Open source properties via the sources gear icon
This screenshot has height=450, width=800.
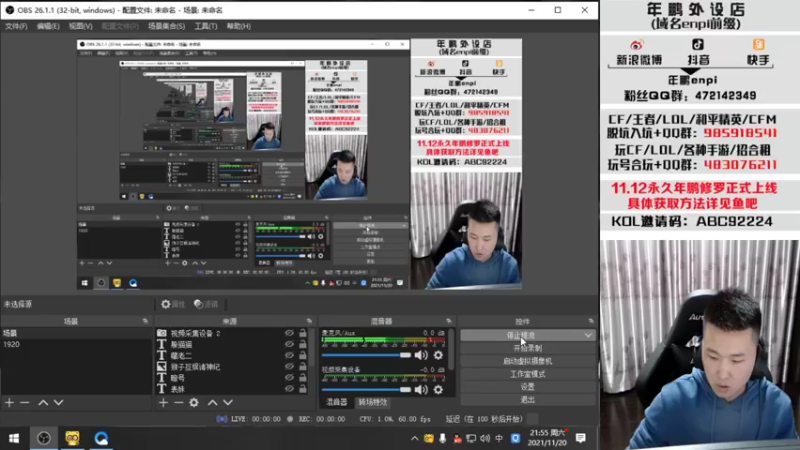click(x=194, y=403)
